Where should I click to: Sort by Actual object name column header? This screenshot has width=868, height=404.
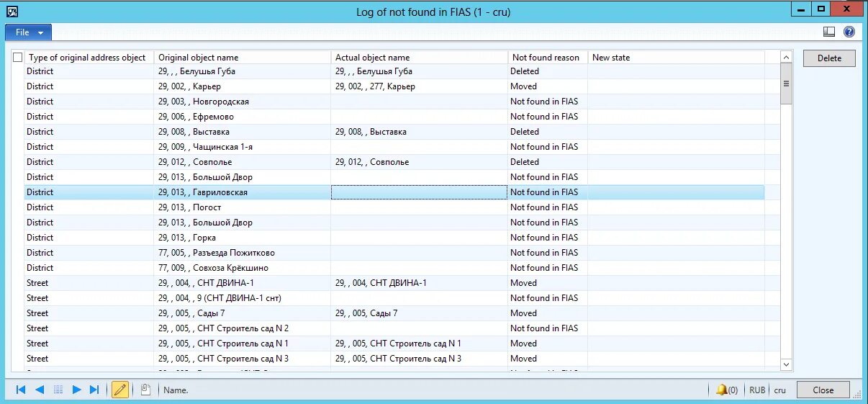(x=419, y=58)
